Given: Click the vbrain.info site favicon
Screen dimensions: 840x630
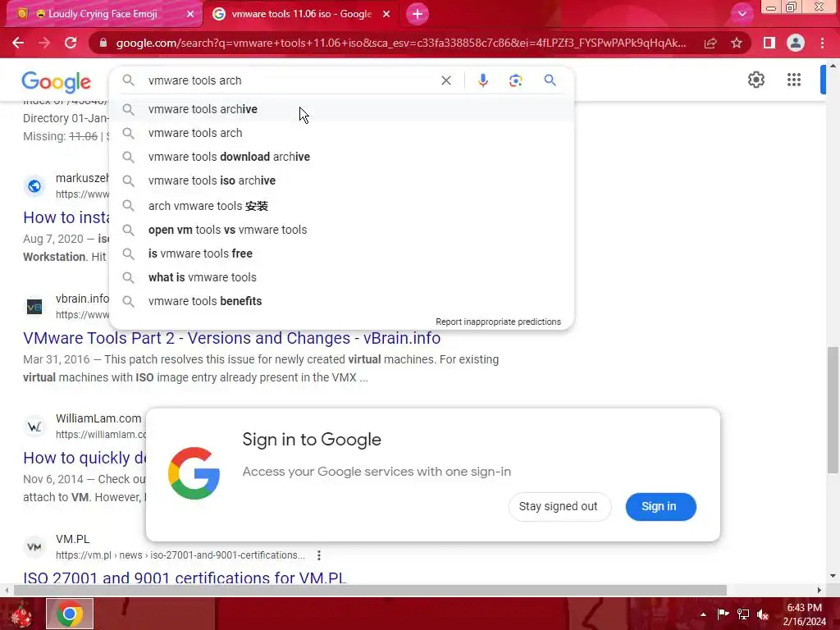Looking at the screenshot, I should click(x=34, y=307).
